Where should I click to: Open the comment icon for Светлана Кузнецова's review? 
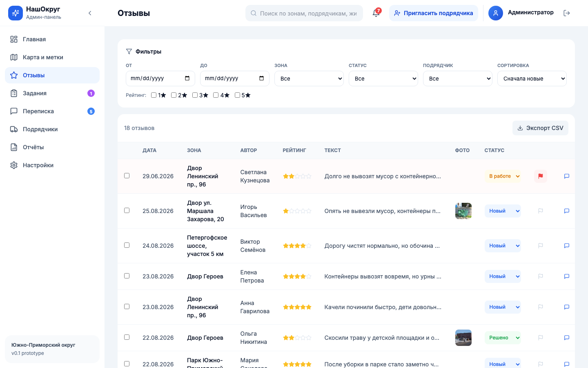pos(567,176)
